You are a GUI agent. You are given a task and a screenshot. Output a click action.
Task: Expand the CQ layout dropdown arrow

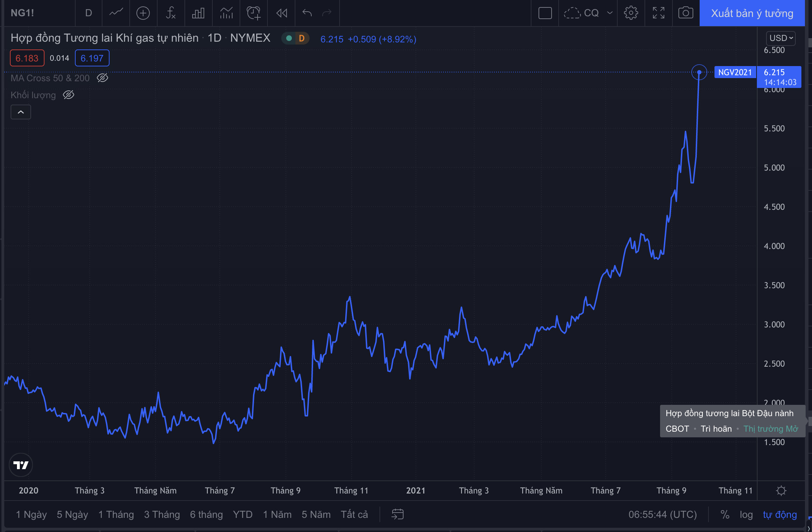coord(610,13)
